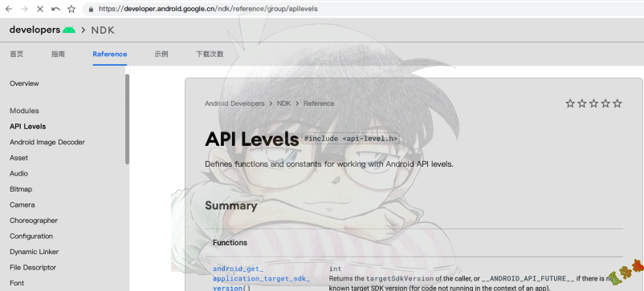
Task: Open Font module in the sidebar
Action: coord(17,283)
